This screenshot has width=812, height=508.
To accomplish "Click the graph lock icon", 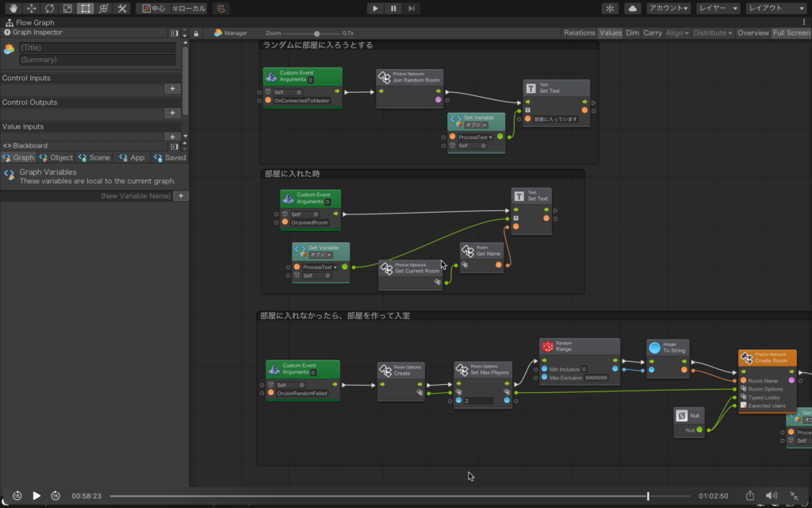I will (197, 33).
